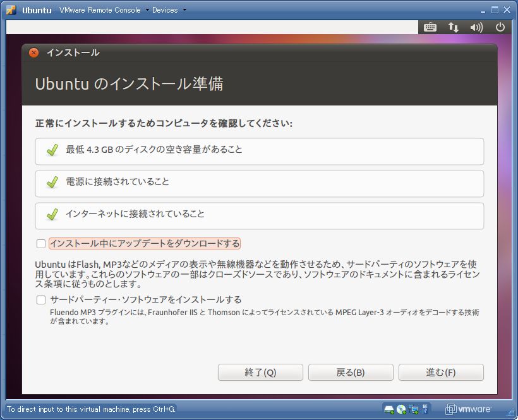Open the VMware Remote Console dropdown menu
The height and width of the screenshot is (420, 518).
(x=104, y=10)
